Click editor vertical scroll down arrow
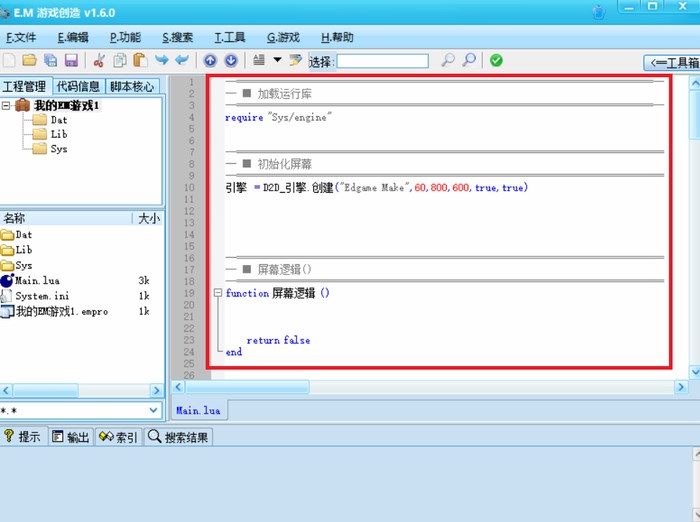The image size is (700, 522). [x=695, y=372]
